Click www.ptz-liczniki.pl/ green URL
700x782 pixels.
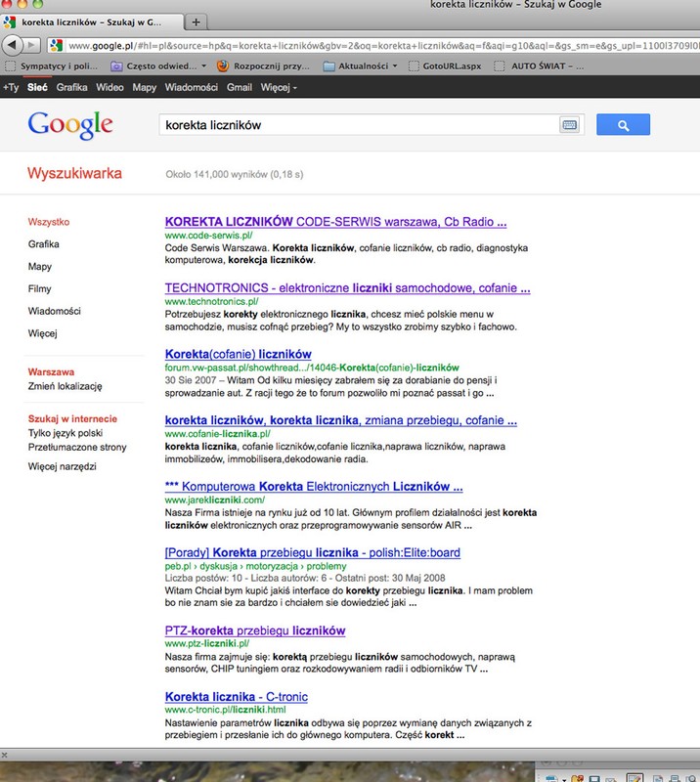[x=207, y=643]
